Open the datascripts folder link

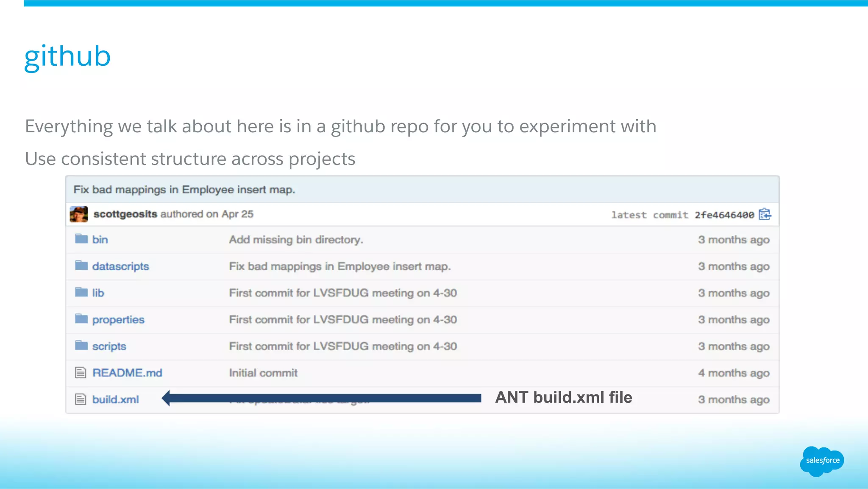click(x=121, y=266)
